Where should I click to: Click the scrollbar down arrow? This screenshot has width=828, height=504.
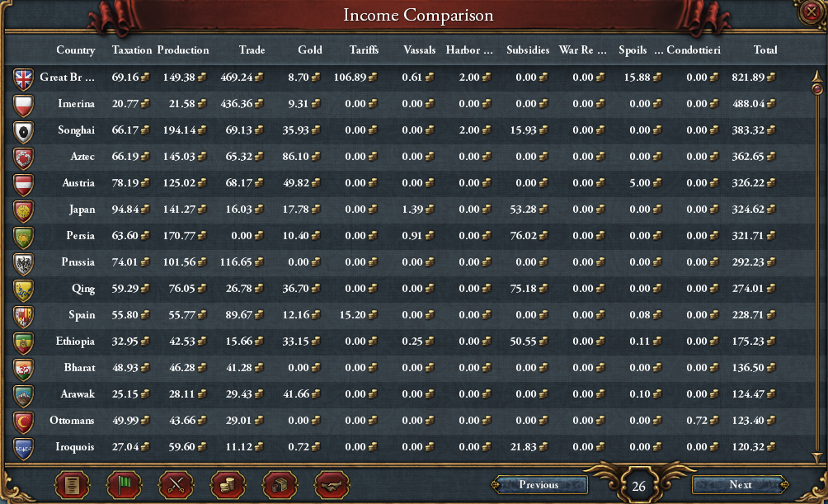coord(817,458)
